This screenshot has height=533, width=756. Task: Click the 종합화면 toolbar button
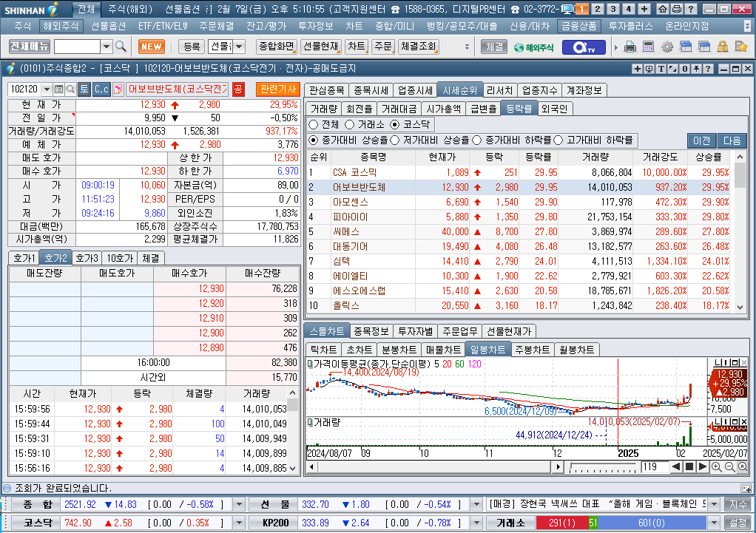pyautogui.click(x=276, y=47)
